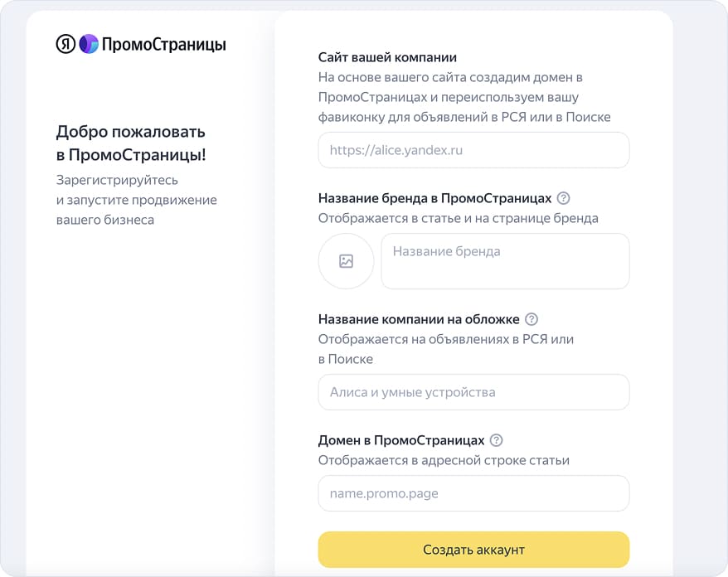Image resolution: width=728 pixels, height=577 pixels.
Task: Focus the "name.promo.page" domain input
Action: (473, 493)
